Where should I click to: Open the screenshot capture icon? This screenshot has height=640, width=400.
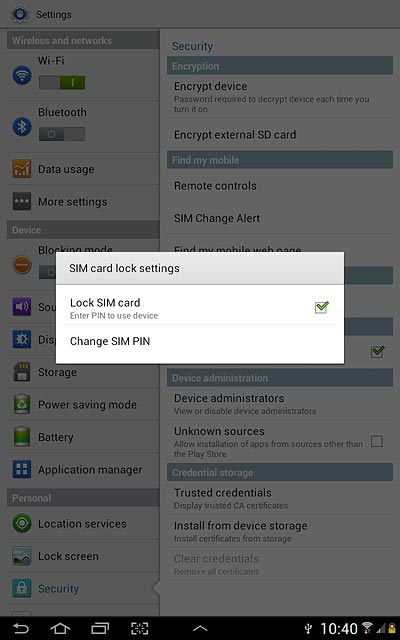point(140,629)
